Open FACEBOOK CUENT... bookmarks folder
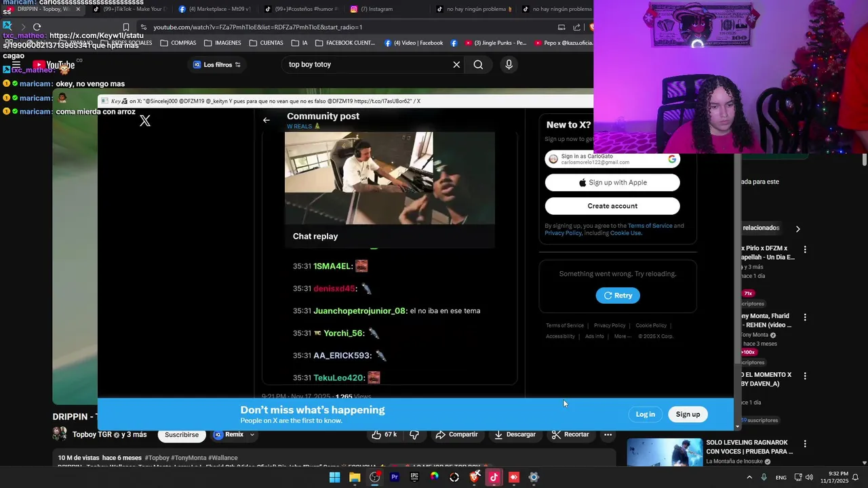Image resolution: width=868 pixels, height=488 pixels. click(x=344, y=43)
